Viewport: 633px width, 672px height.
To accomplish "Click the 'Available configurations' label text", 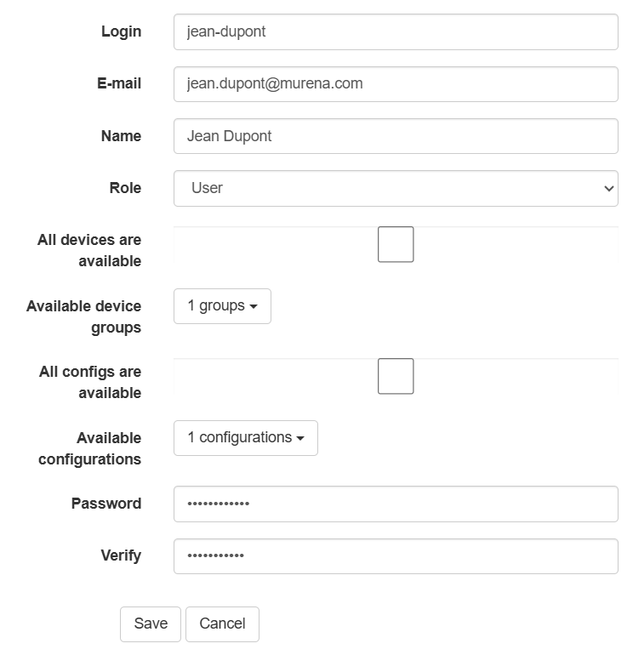I will coord(89,448).
